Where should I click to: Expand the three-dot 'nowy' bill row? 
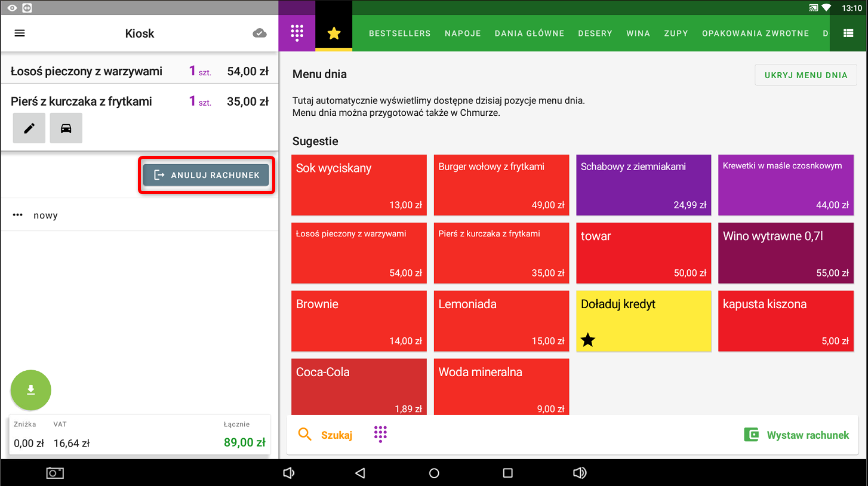18,215
